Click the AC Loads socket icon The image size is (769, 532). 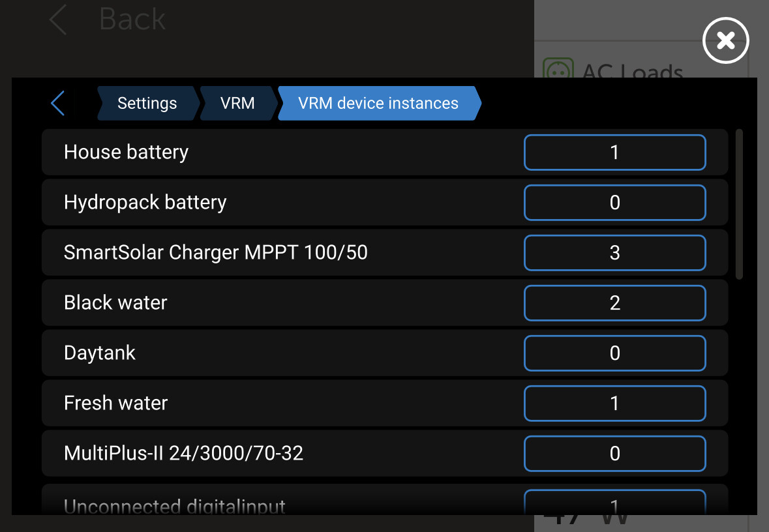click(558, 69)
